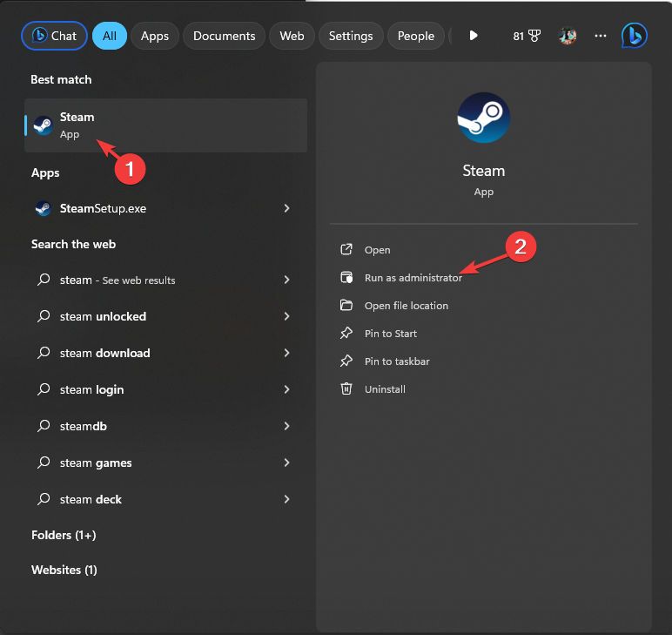The width and height of the screenshot is (672, 635).
Task: Open the Websites (1) section
Action: [64, 570]
